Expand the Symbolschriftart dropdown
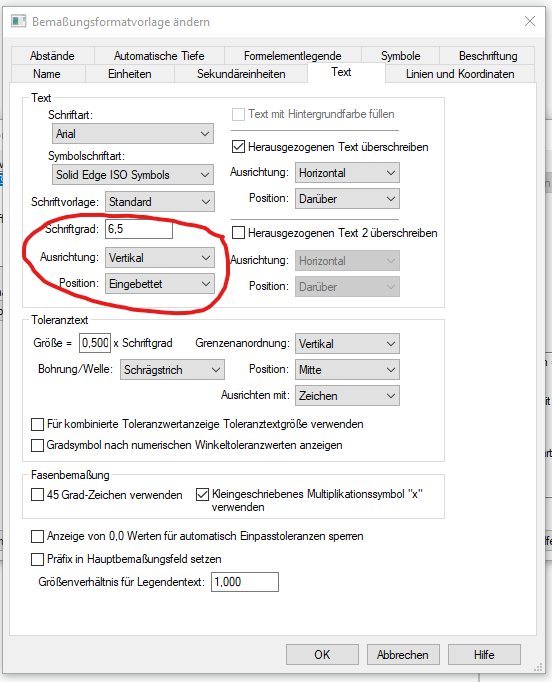 (133, 174)
